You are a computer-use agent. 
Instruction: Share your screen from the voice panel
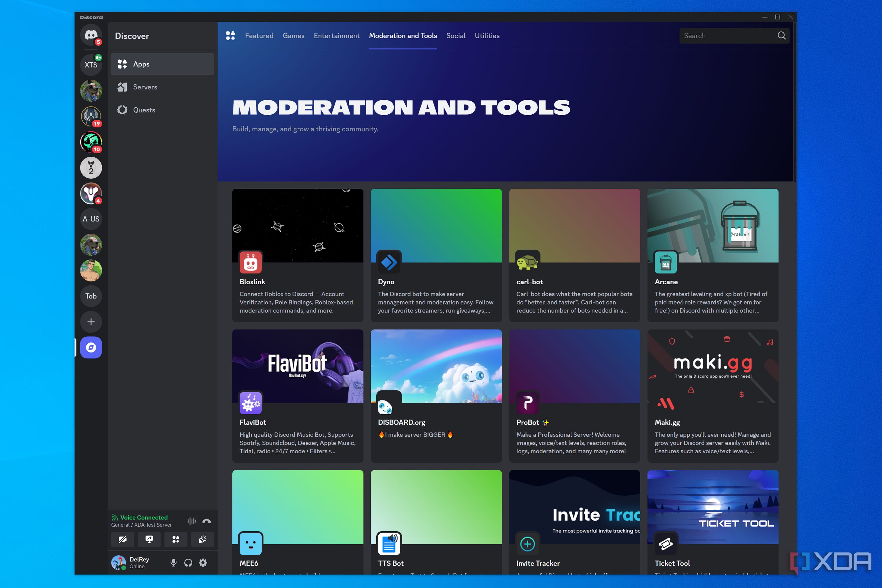(x=149, y=539)
